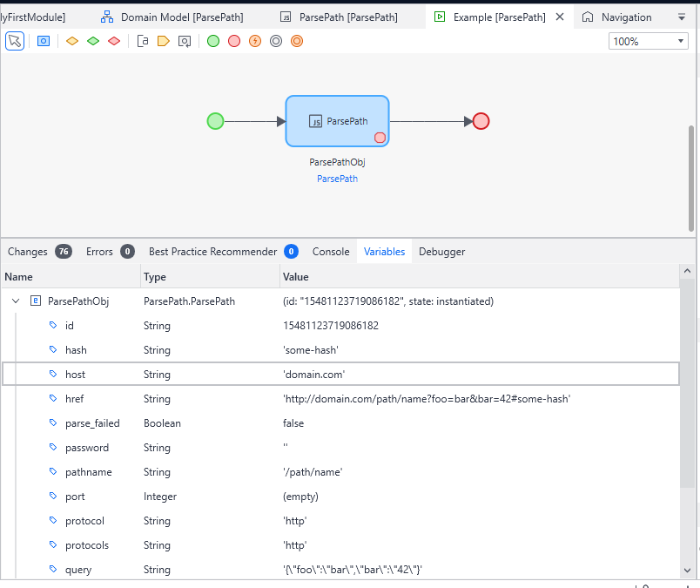700x588 pixels.
Task: Click the 'domain.com' host value
Action: [x=313, y=375]
